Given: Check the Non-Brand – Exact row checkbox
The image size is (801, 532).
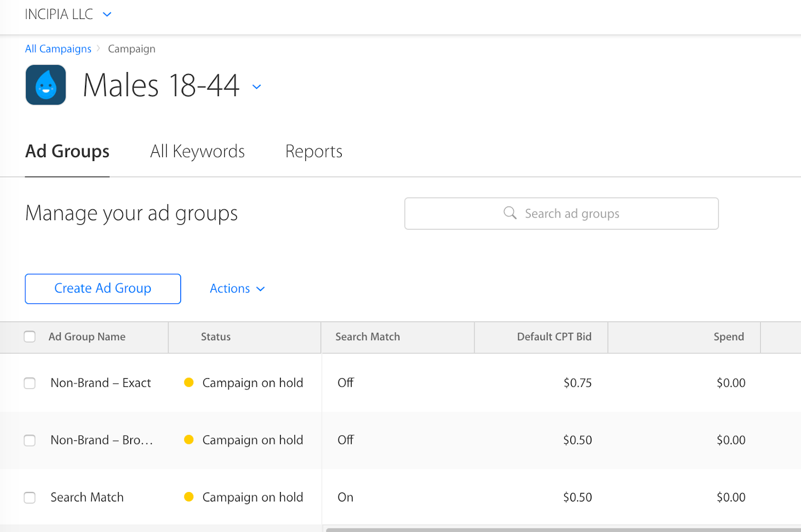Looking at the screenshot, I should (x=30, y=383).
